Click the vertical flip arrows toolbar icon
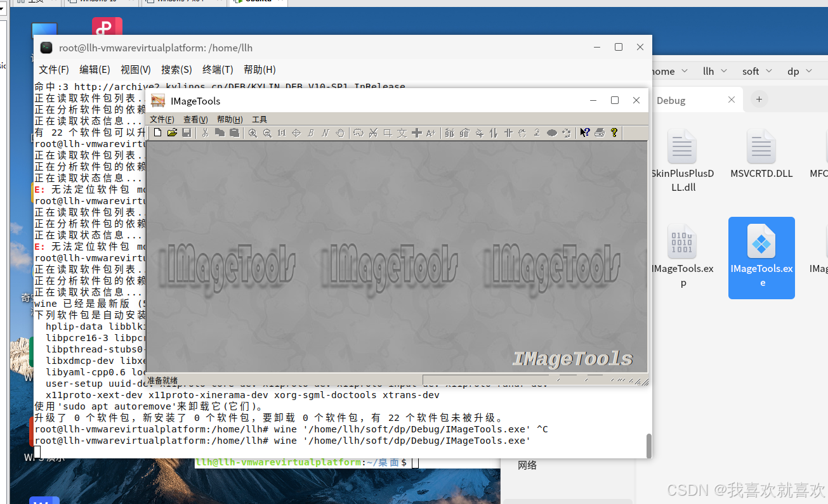 [x=494, y=133]
